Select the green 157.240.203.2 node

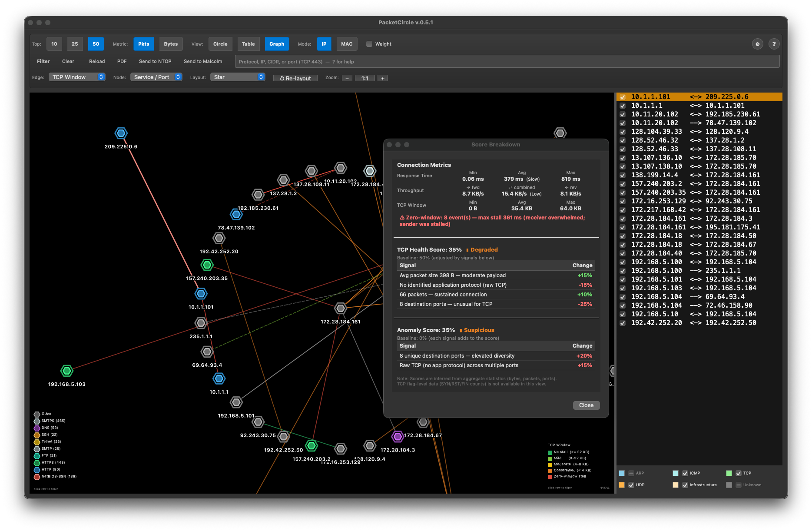pos(312,445)
